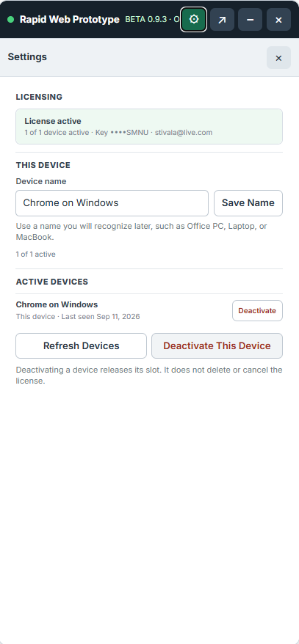The height and width of the screenshot is (644, 299).
Task: Click ACTIVE DEVICES section heading
Action: pyautogui.click(x=52, y=282)
